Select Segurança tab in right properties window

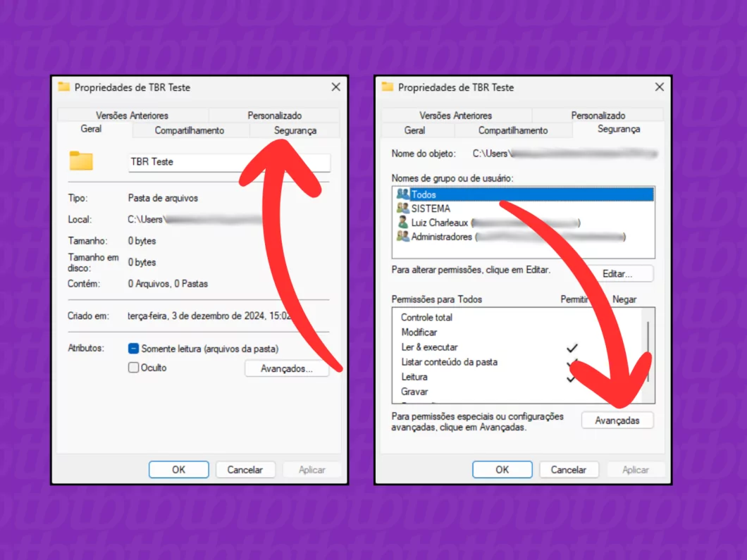[619, 129]
